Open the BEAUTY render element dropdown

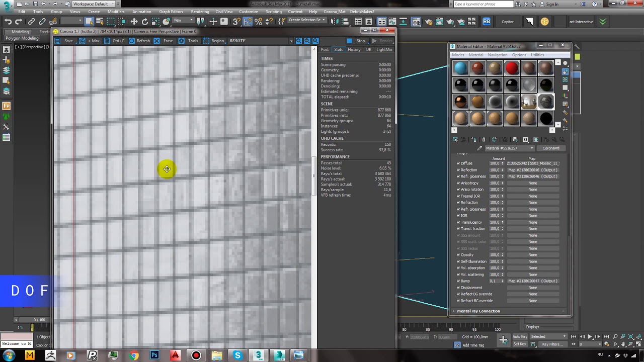(x=291, y=41)
